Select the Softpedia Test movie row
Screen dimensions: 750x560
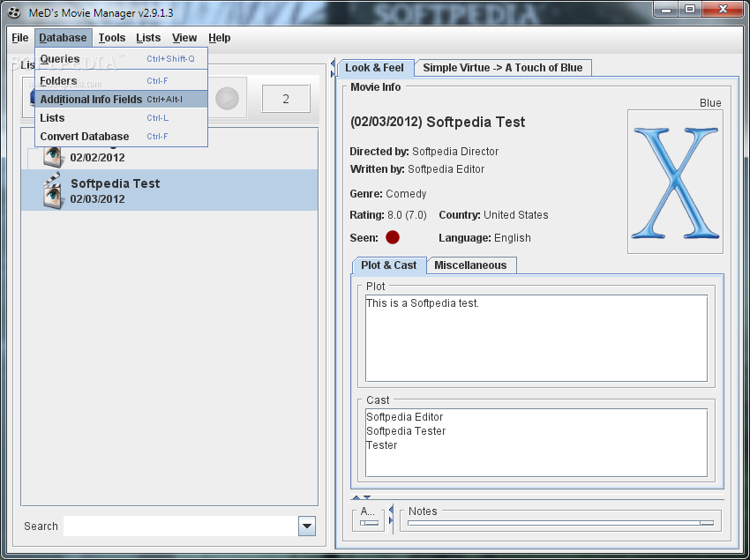169,190
